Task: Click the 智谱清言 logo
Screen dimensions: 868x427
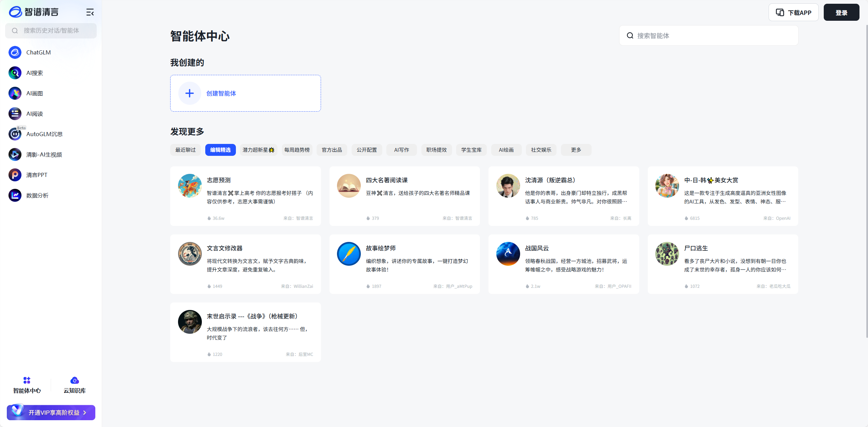Action: 33,12
